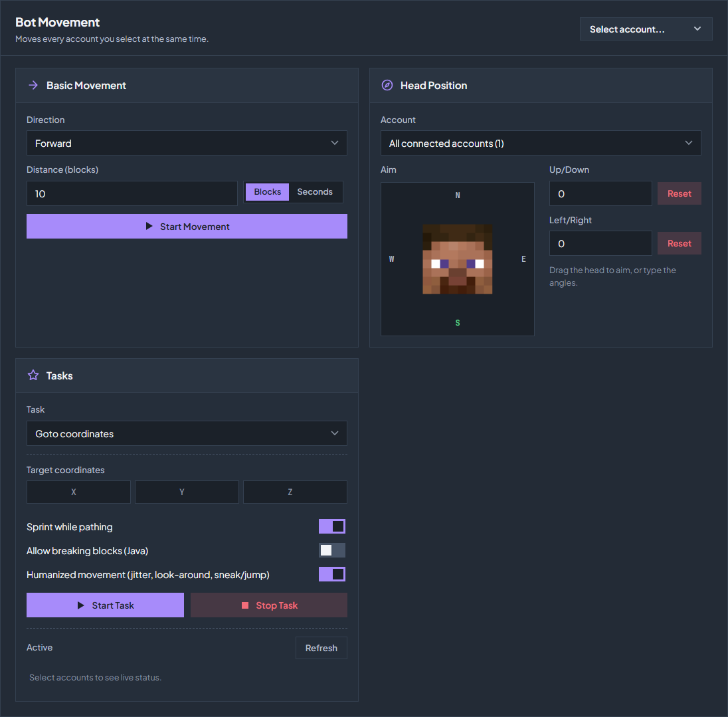The width and height of the screenshot is (728, 717).
Task: Click the play triangle in Start Task
Action: tap(81, 605)
